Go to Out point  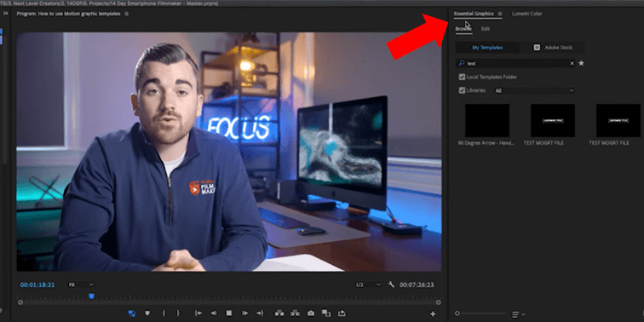(260, 313)
